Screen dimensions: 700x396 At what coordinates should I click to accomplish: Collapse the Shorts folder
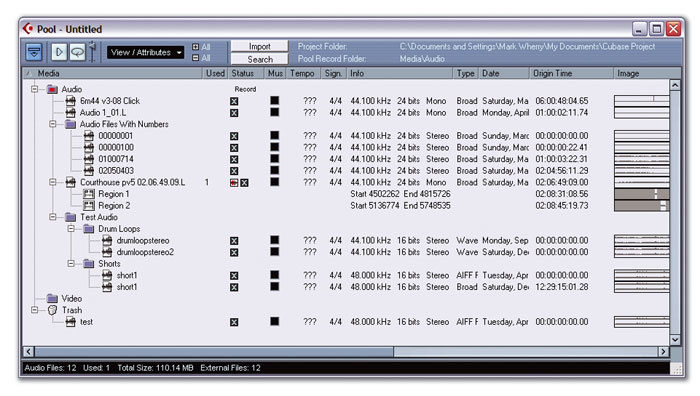click(x=71, y=263)
